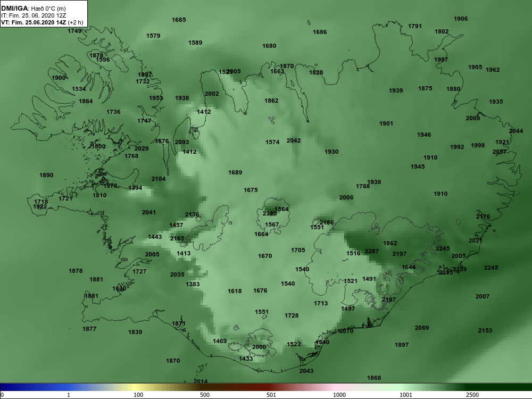Image resolution: width=532 pixels, height=399 pixels.
Task: Select the 1877 height label
Action: (89, 329)
